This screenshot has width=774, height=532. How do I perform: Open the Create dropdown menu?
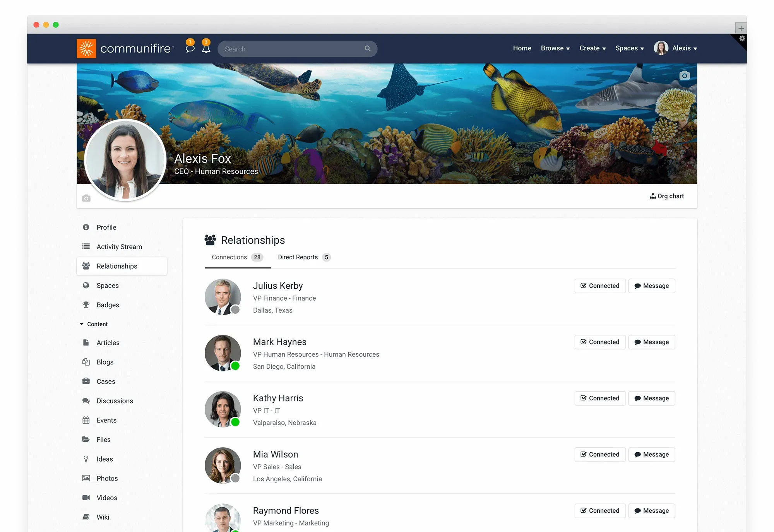click(592, 48)
